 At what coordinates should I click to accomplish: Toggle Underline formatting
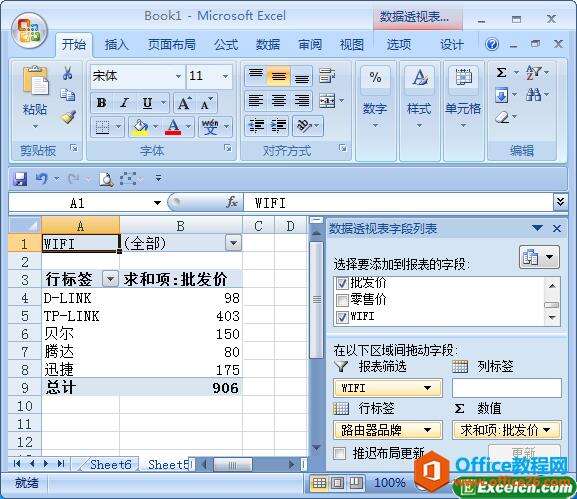click(147, 103)
